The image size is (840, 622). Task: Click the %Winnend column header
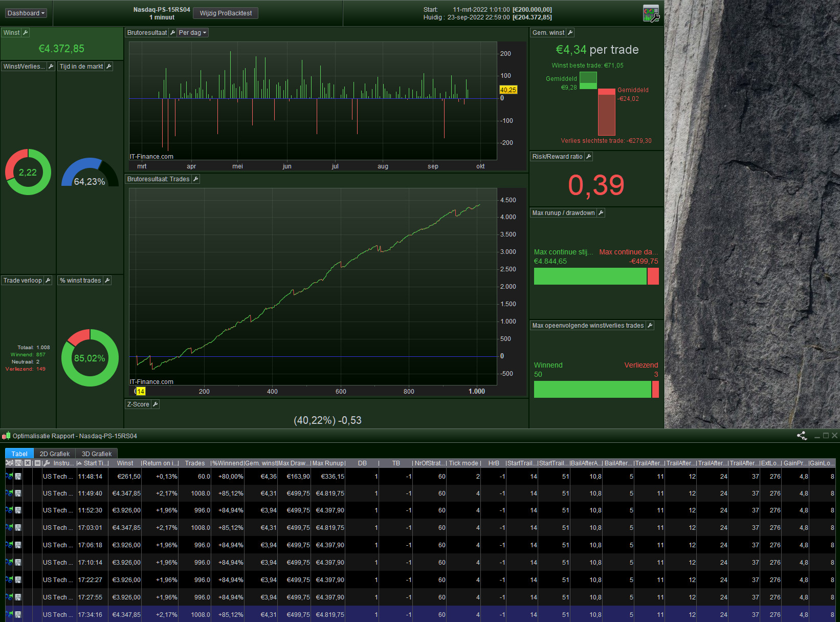click(x=228, y=463)
